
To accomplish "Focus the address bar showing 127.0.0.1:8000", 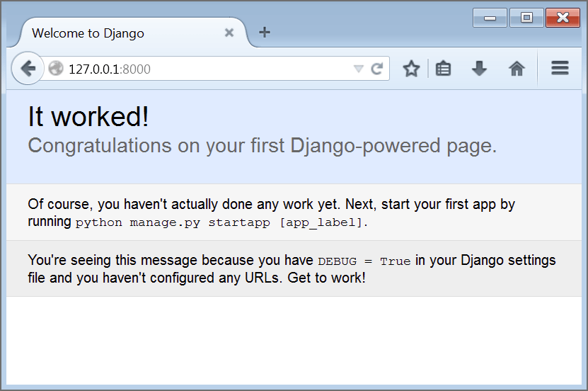I will pyautogui.click(x=205, y=69).
